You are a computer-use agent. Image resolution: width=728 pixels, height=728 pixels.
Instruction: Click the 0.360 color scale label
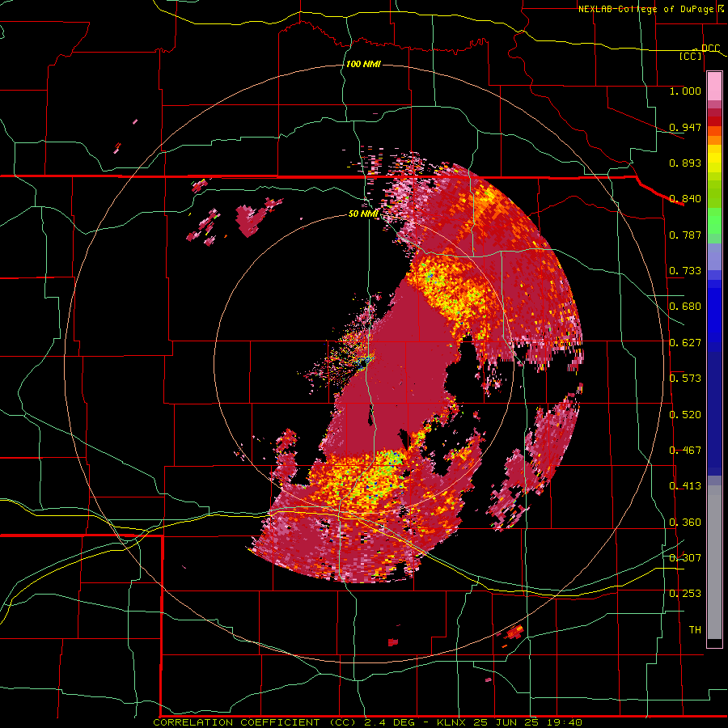[x=685, y=523]
